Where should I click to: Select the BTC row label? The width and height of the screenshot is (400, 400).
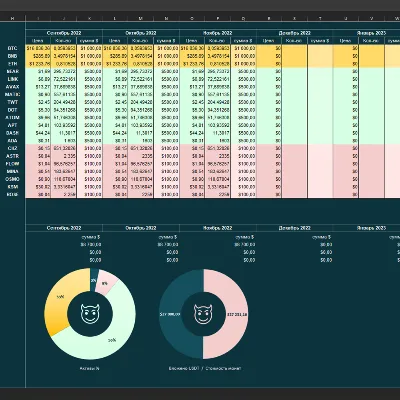coord(12,49)
